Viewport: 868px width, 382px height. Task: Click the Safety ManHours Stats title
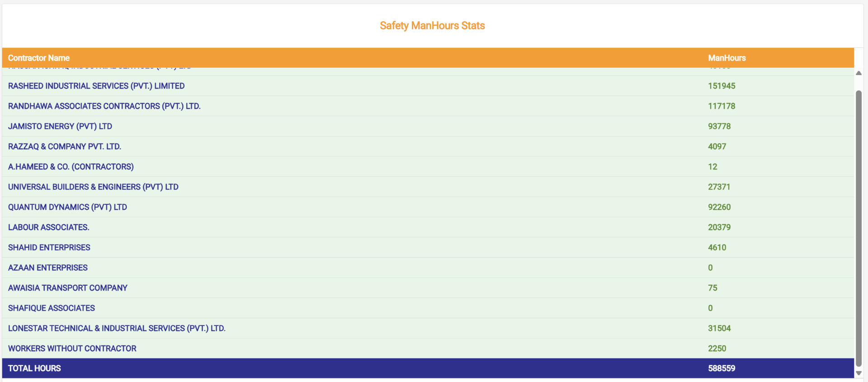[432, 25]
